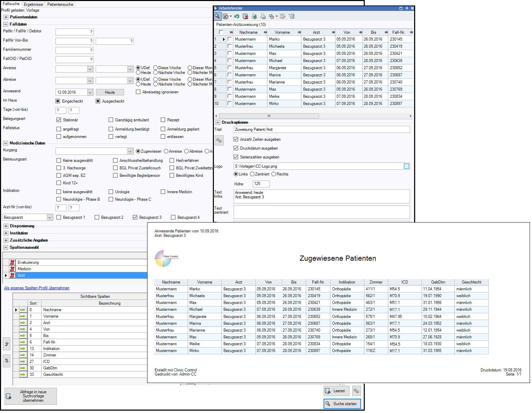Image resolution: width=532 pixels, height=413 pixels.
Task: Click Als eigenes Spalten-Profil übernehmen link
Action: click(37, 288)
